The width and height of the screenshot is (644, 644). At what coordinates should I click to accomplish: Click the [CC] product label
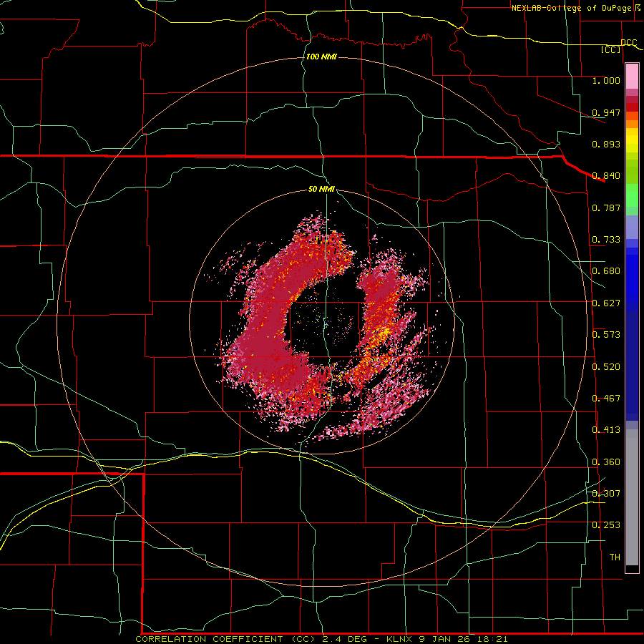pos(611,49)
